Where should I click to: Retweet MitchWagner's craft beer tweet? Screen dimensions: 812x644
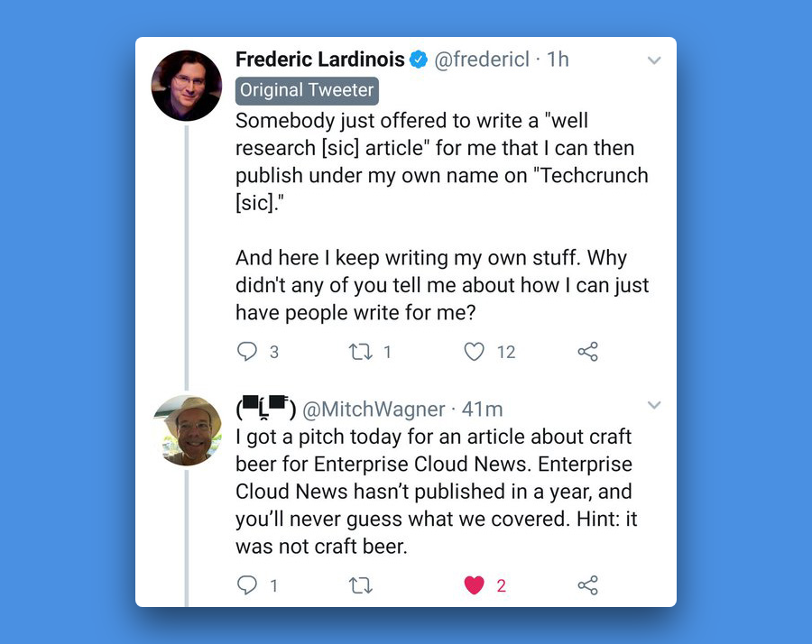coord(360,585)
